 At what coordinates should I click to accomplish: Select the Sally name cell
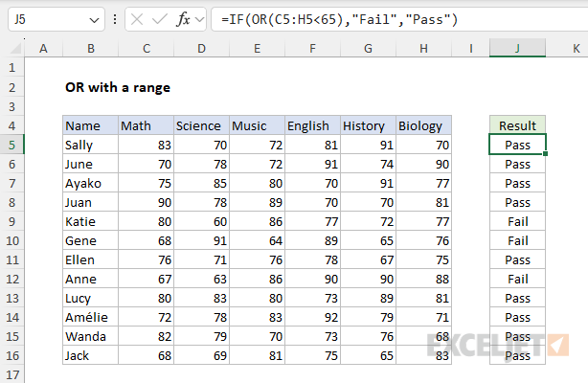[90, 145]
